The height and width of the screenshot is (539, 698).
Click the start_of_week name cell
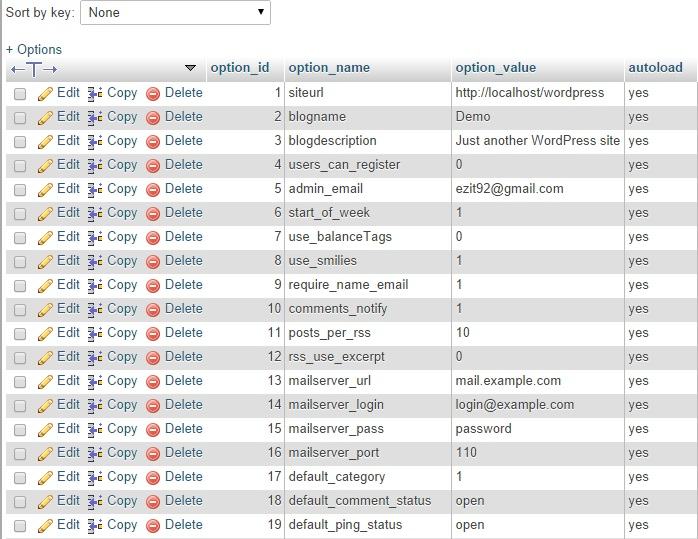(368, 214)
